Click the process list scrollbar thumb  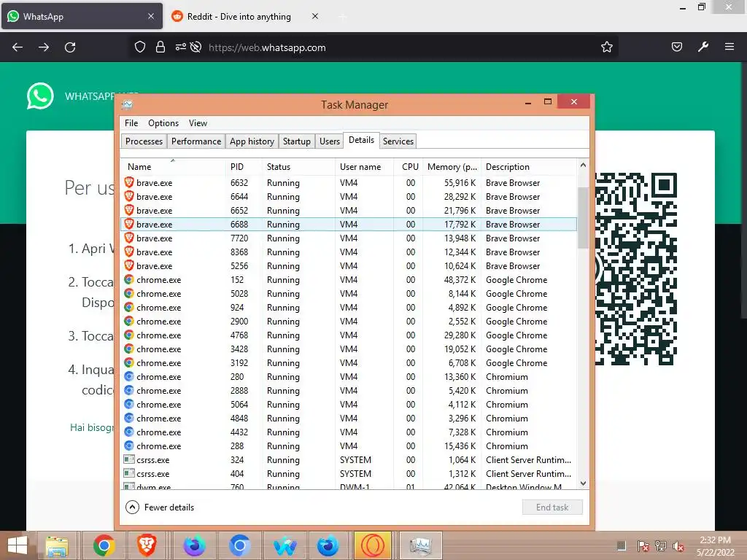tap(583, 218)
